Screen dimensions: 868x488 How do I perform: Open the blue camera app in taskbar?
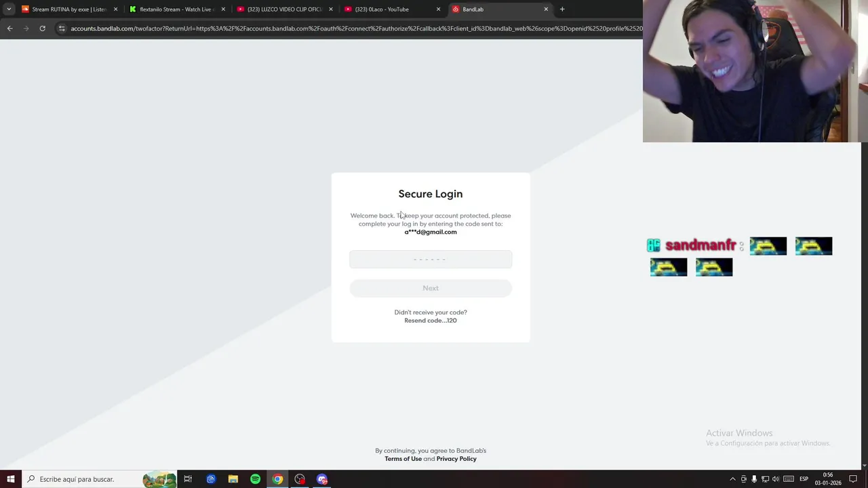[x=211, y=479]
